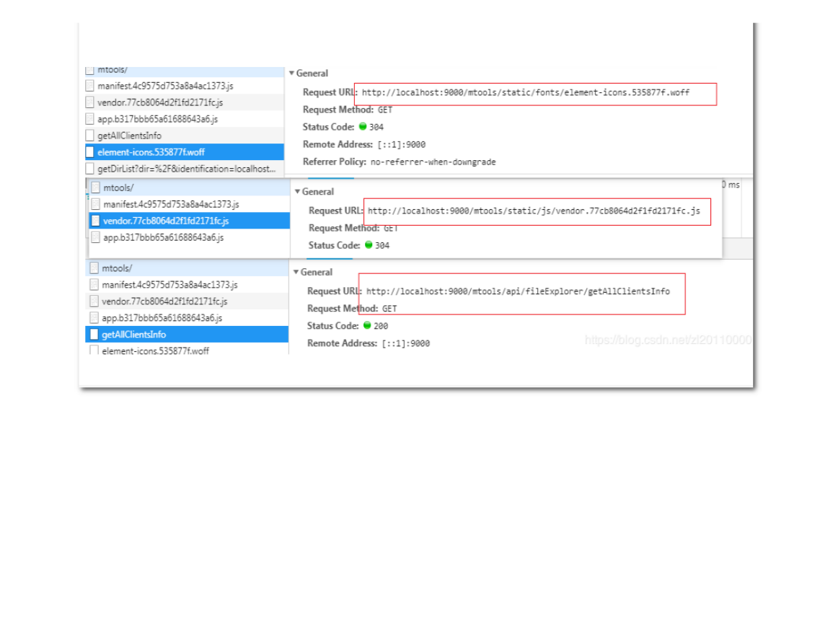Click the green status dot beside 200
833x644 pixels.
pos(367,325)
